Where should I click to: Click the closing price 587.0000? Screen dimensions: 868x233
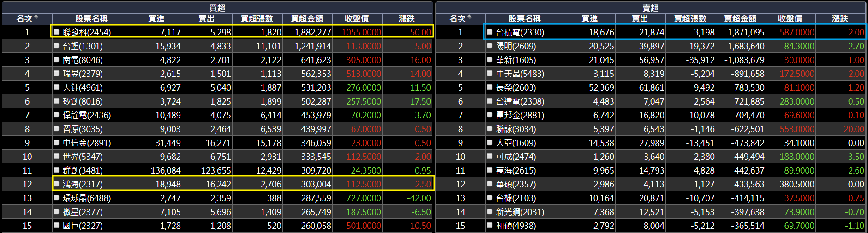tap(797, 32)
